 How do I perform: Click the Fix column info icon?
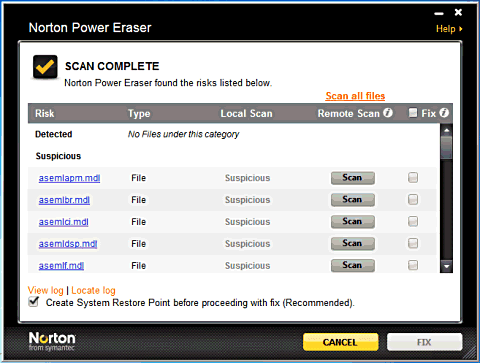tap(444, 113)
